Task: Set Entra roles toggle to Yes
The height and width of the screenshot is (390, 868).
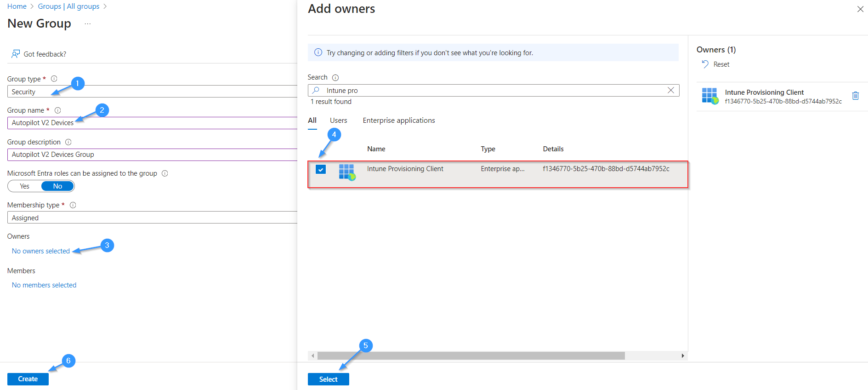Action: click(25, 186)
